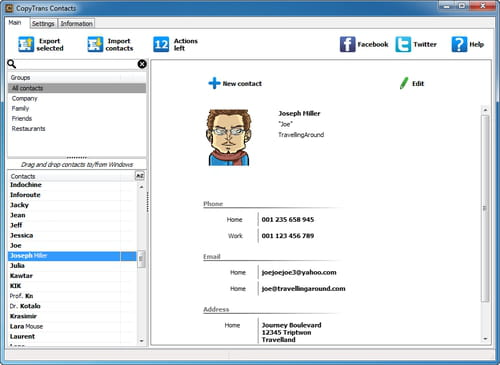Select the Family group

point(77,108)
